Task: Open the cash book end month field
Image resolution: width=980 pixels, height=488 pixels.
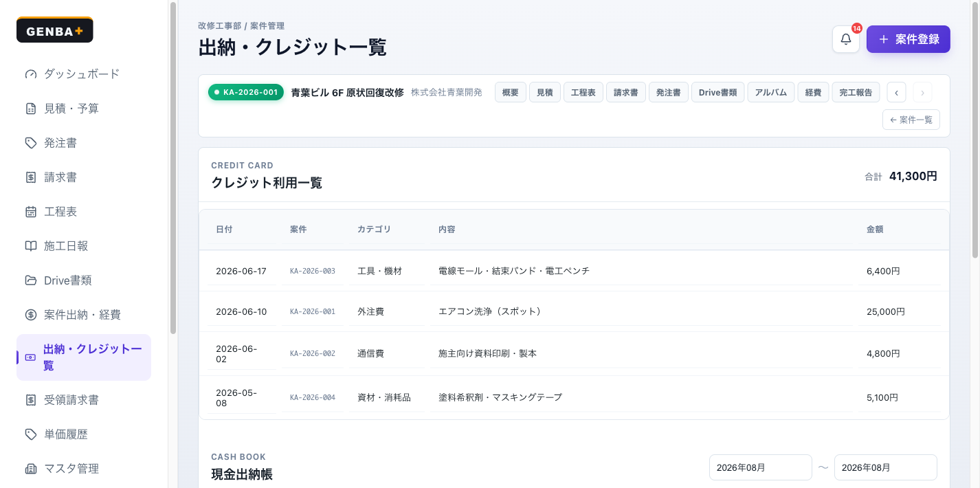Action: 886,467
